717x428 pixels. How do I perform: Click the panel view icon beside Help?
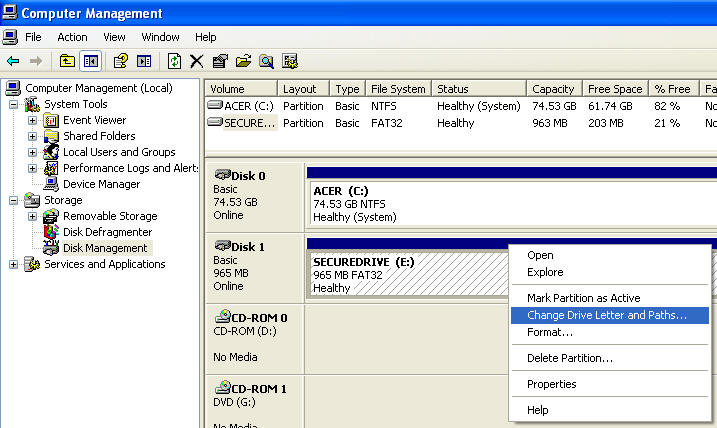144,61
